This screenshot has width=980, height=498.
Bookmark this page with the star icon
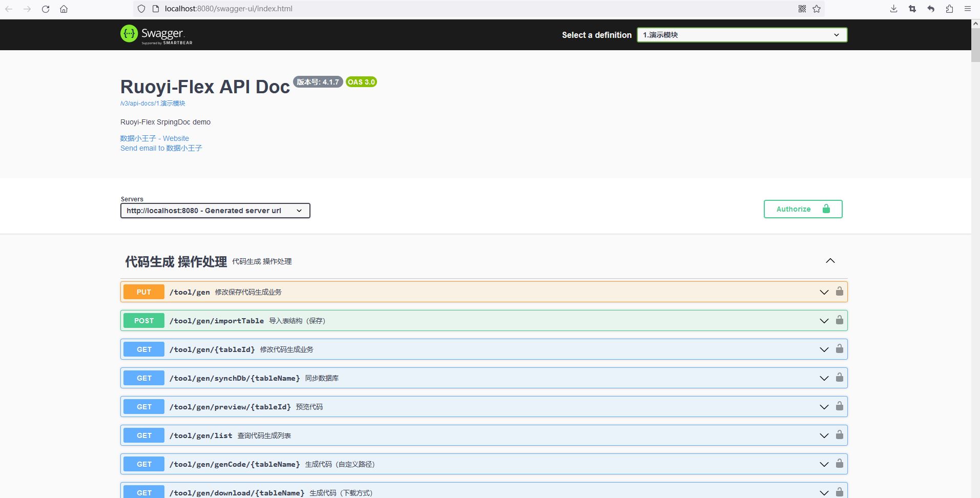click(817, 9)
